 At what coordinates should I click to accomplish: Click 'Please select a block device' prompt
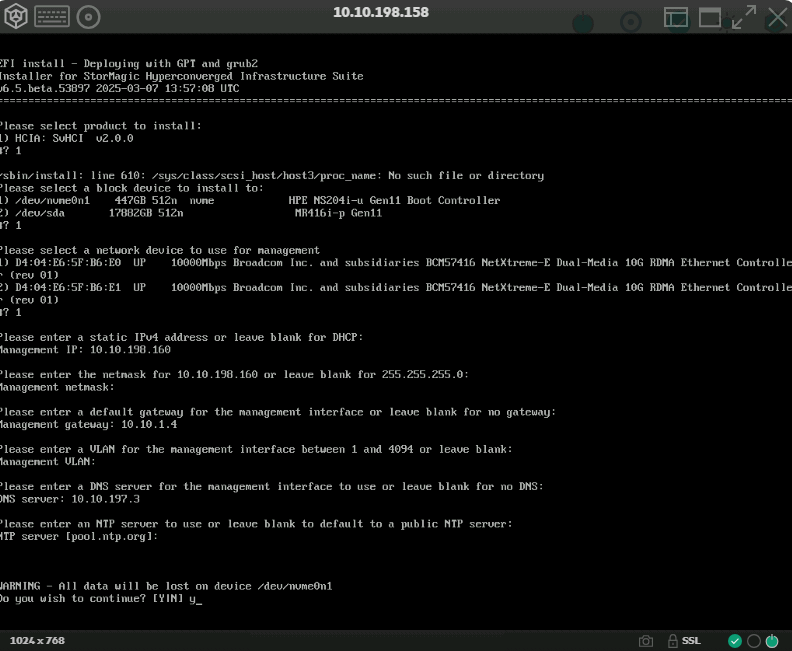[132, 188]
